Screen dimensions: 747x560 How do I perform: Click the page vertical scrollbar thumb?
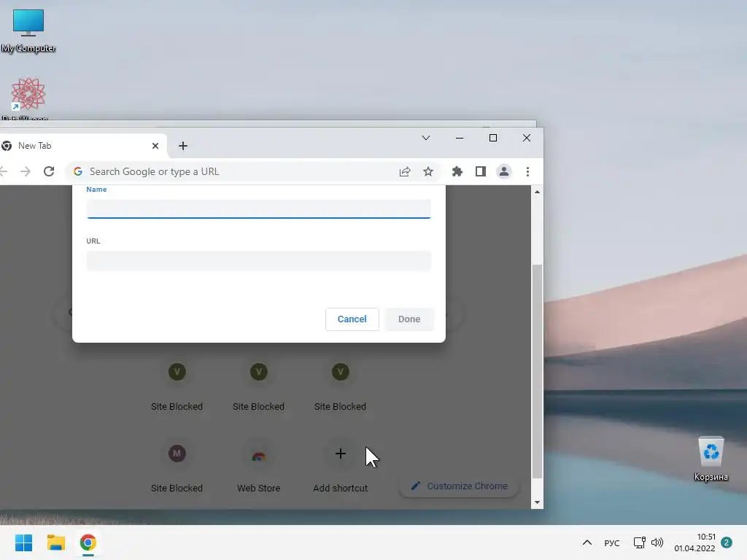click(x=537, y=371)
